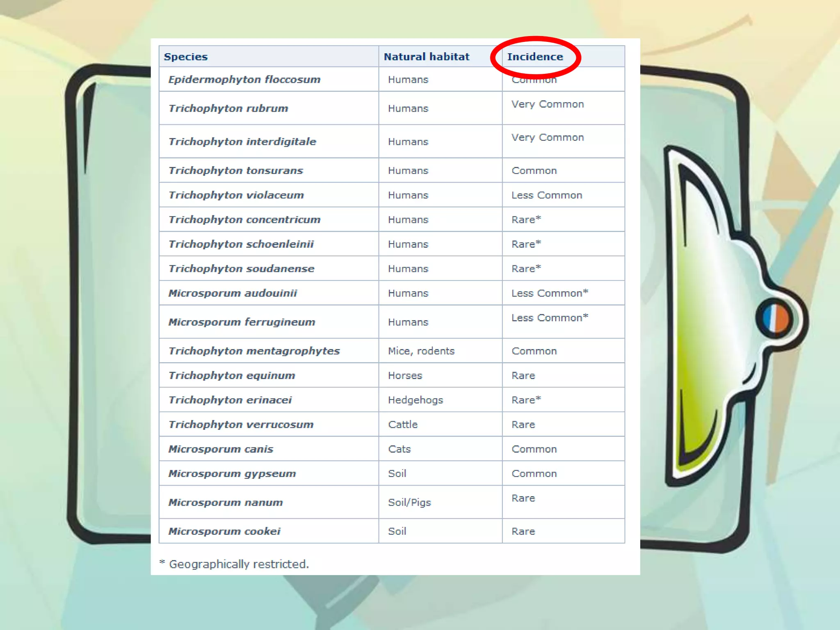The height and width of the screenshot is (630, 840).
Task: Select Trichophyton mentagrophytes species name
Action: (x=254, y=351)
